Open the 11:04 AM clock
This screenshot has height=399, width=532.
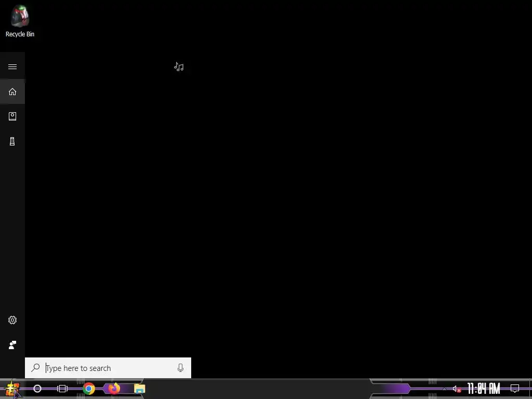click(484, 389)
